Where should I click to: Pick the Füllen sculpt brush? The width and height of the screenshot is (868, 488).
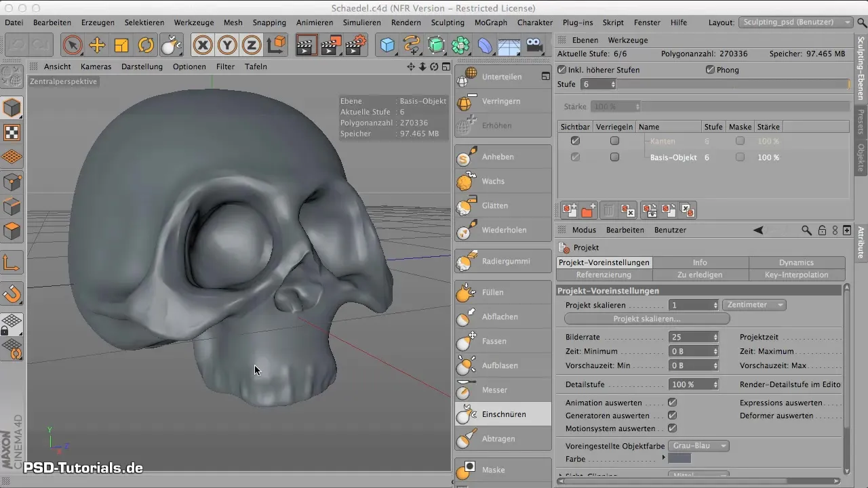pos(503,292)
